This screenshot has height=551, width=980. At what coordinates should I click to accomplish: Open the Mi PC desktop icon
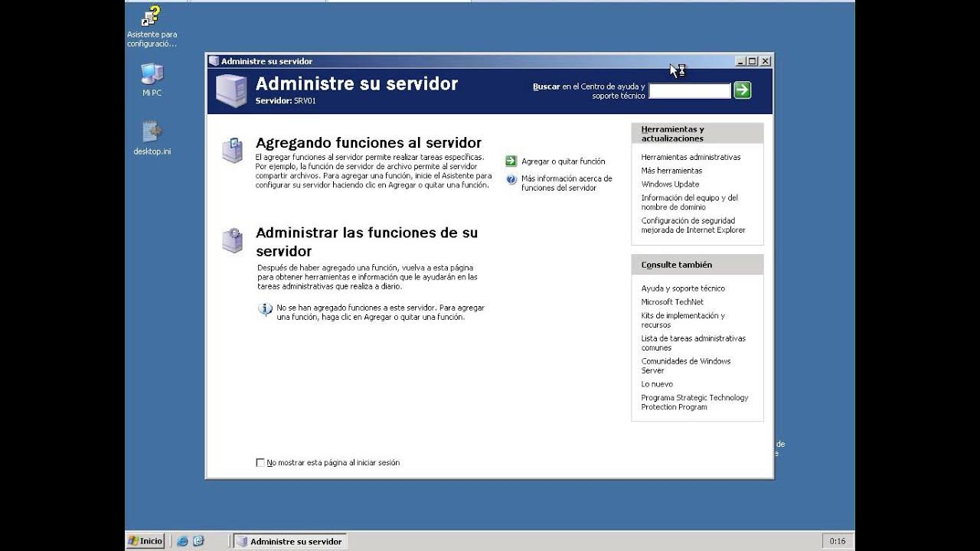tap(152, 80)
